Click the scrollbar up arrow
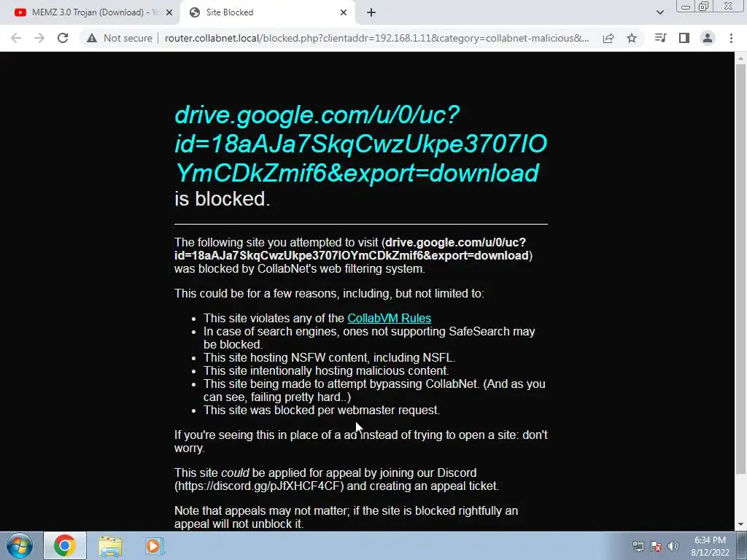 (x=740, y=58)
